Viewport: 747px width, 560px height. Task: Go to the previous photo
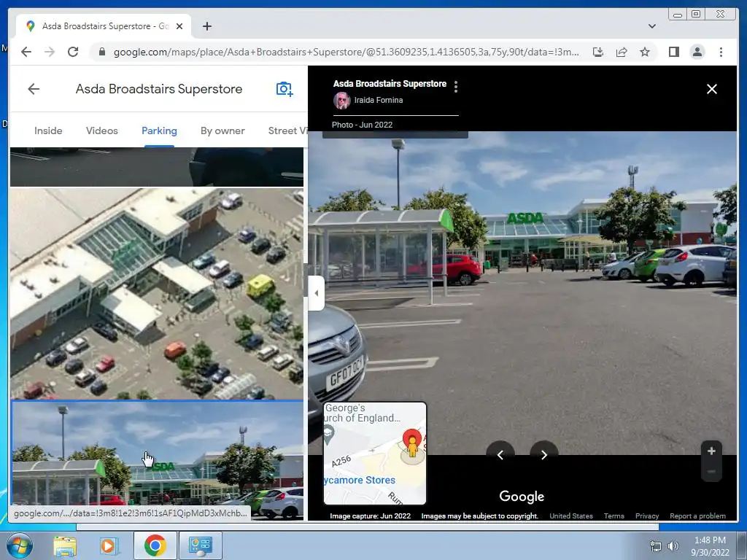tap(500, 455)
